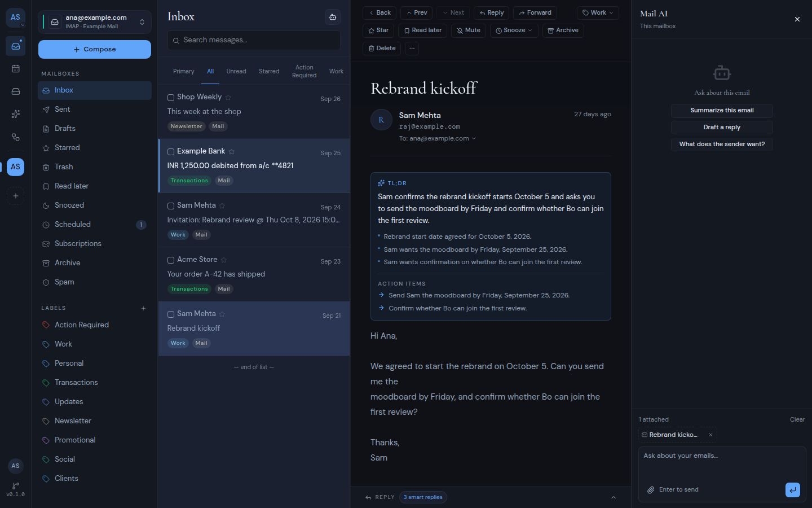Star the Shop Weekly message
The image size is (812, 508).
pyautogui.click(x=228, y=98)
